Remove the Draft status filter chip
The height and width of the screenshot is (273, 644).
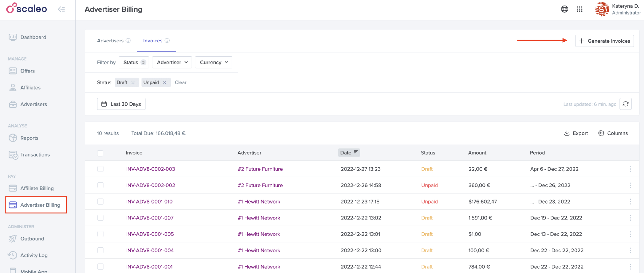tap(133, 82)
